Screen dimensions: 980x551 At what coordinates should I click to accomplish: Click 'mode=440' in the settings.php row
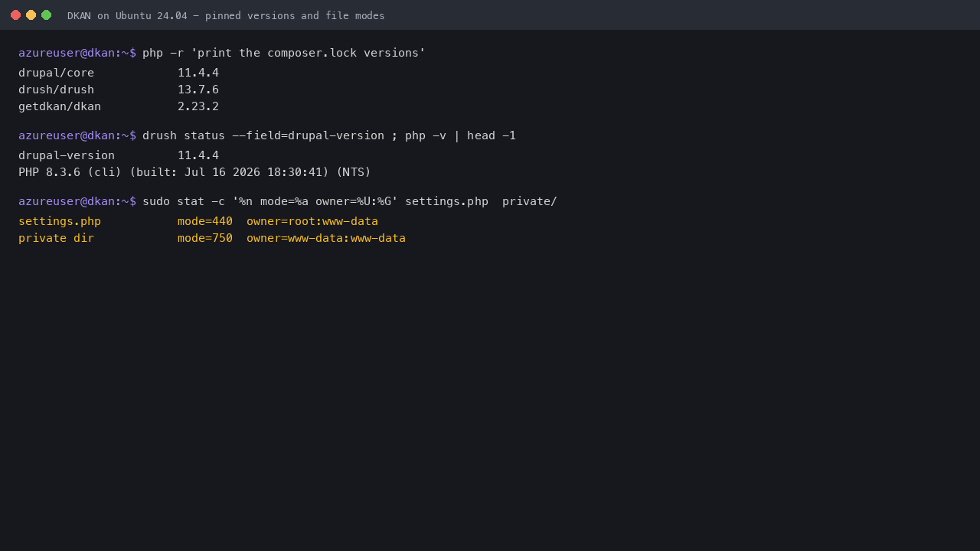coord(205,221)
